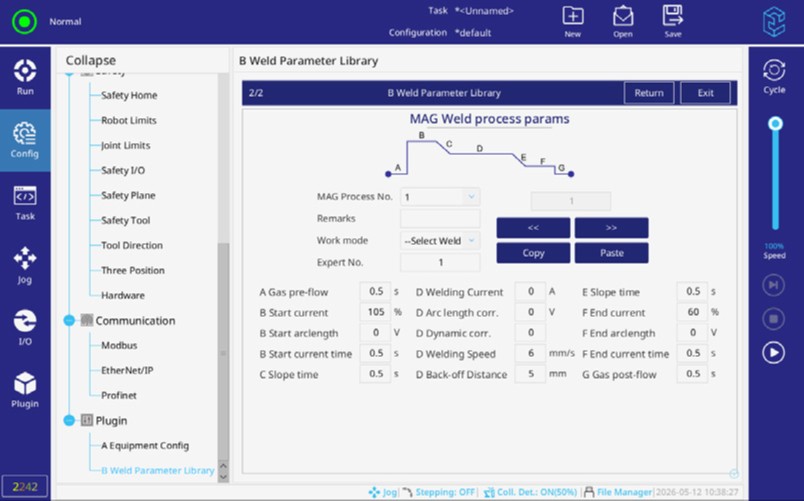Screen dimensions: 804x501
Task: Open the Config panel
Action: [25, 139]
